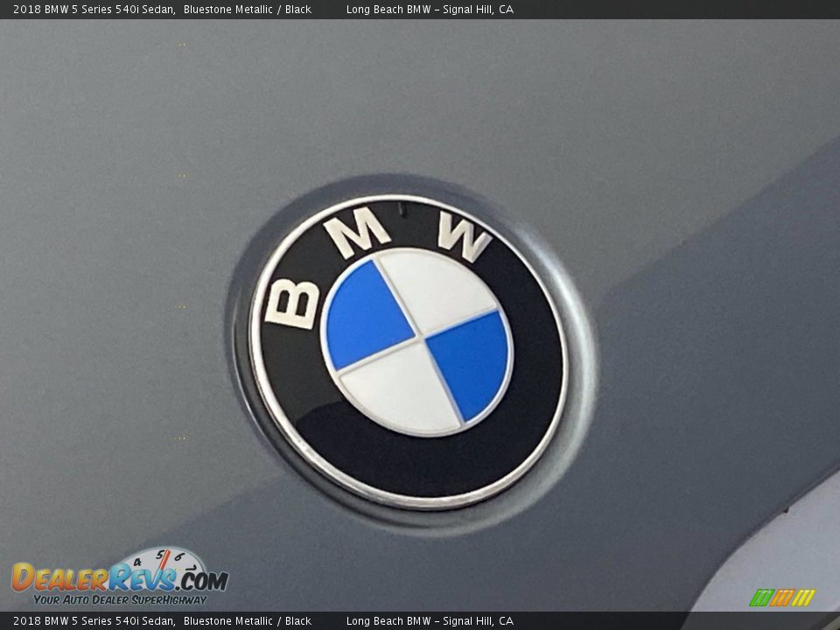Click 'Long Beach BMW – Signal Hill, CA' bottom caption

coord(430,621)
